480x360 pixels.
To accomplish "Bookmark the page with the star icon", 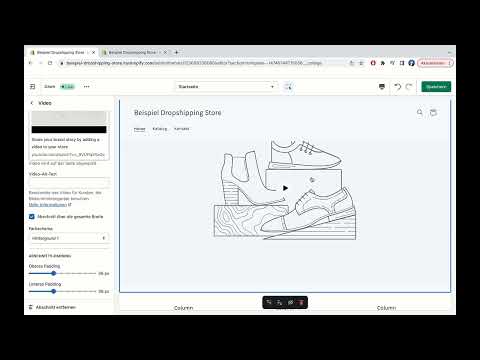I will (361, 63).
